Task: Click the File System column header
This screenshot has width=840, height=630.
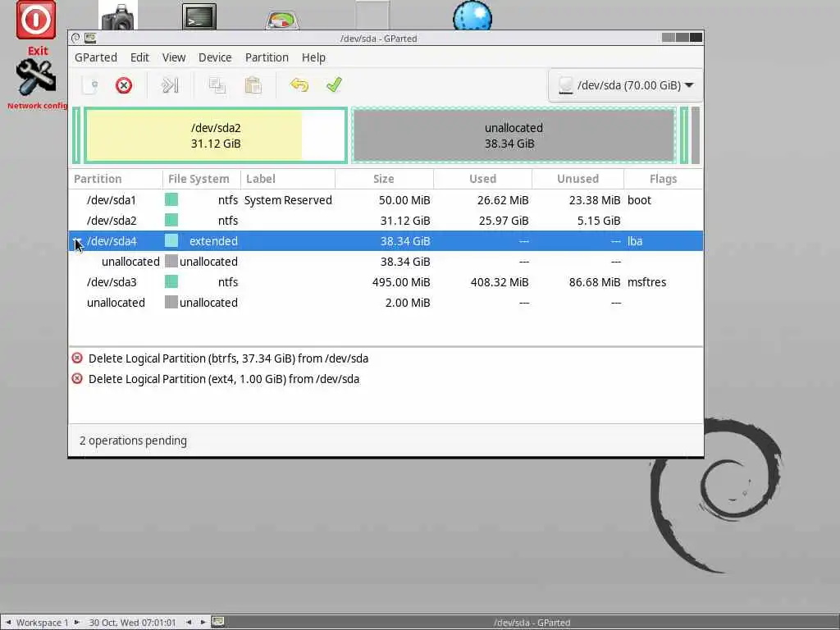Action: pos(202,179)
